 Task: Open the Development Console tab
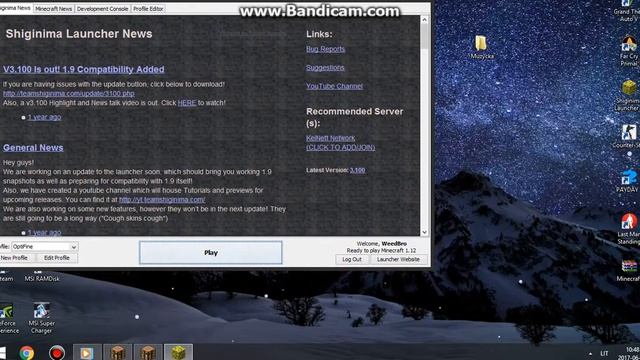tap(102, 9)
